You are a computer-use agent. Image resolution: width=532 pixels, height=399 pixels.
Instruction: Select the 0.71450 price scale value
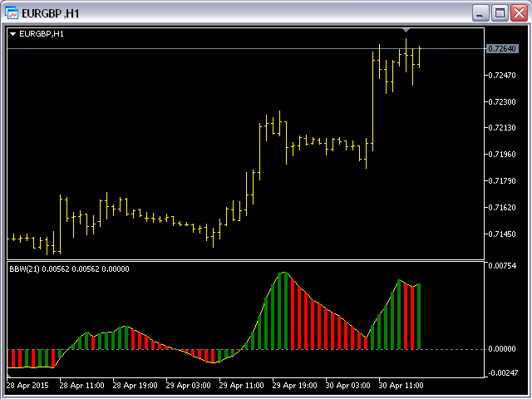(x=502, y=234)
